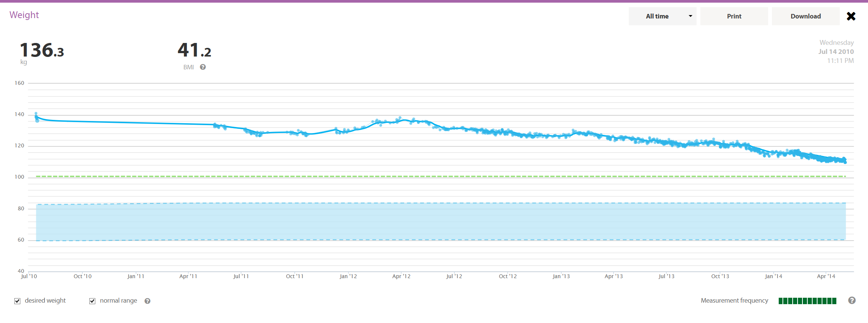Click the Wednesday weekday text
Image resolution: width=868 pixels, height=323 pixels.
pyautogui.click(x=837, y=43)
